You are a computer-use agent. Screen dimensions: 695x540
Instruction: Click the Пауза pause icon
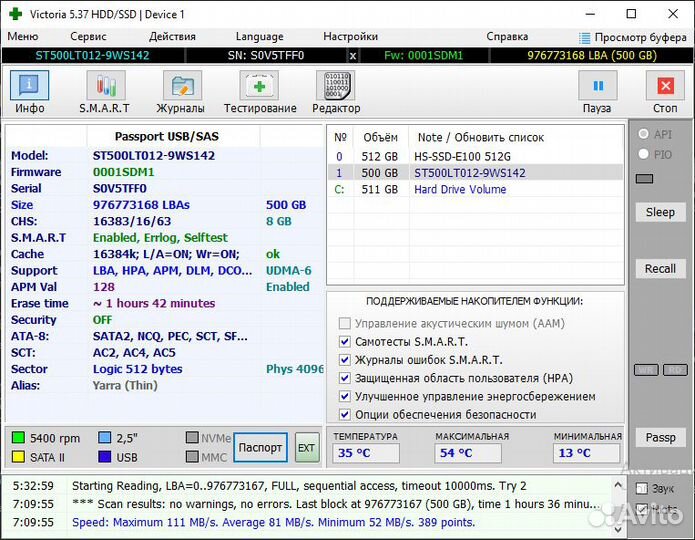tap(597, 86)
